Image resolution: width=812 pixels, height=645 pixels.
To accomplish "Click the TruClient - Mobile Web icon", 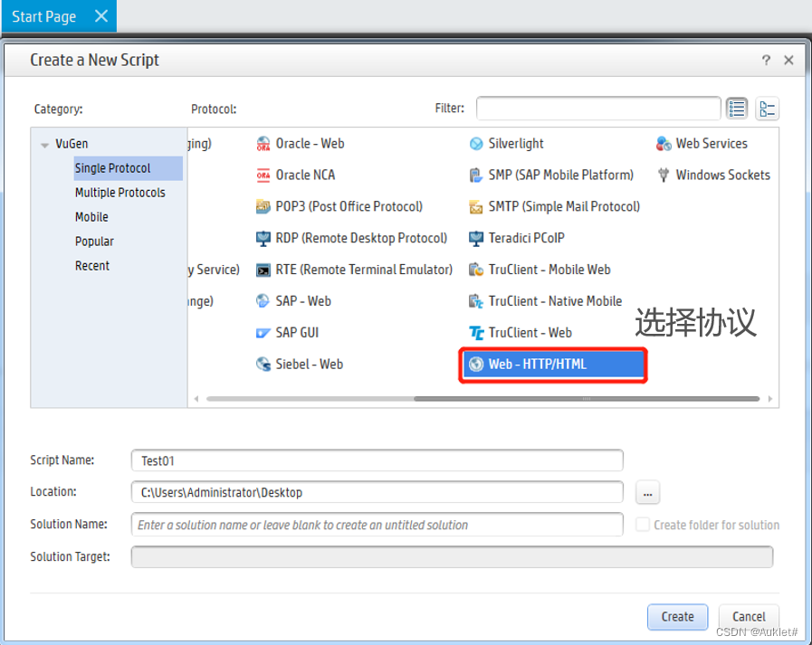I will (x=476, y=270).
